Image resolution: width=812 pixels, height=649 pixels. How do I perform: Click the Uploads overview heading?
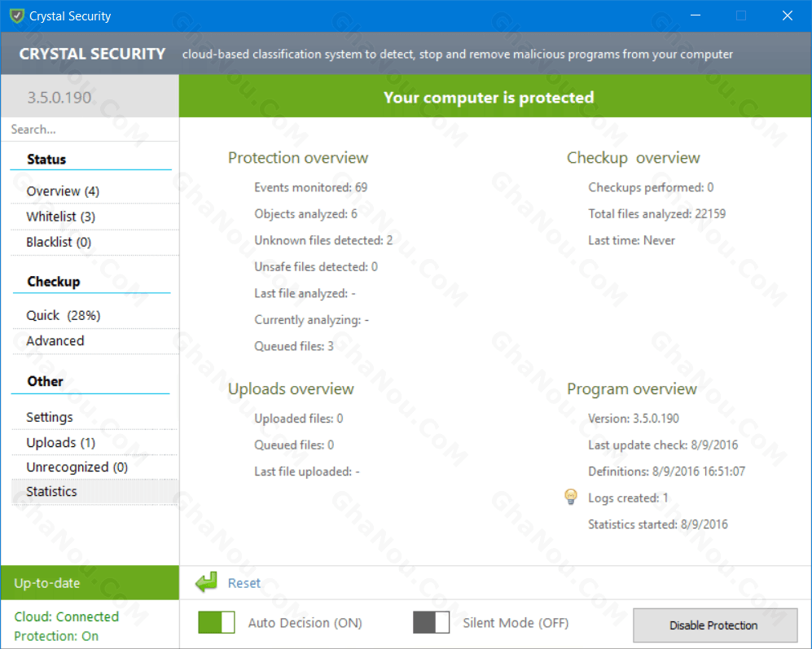(291, 388)
